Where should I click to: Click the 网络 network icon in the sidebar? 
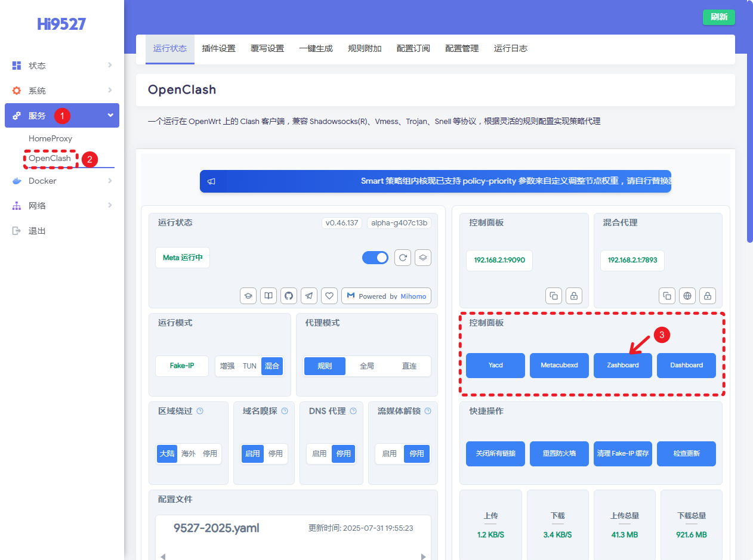click(x=17, y=206)
